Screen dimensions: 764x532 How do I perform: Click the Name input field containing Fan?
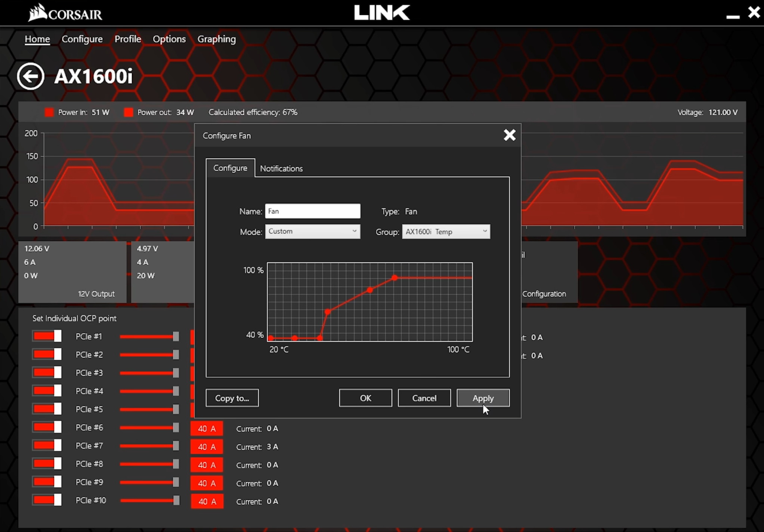coord(313,211)
